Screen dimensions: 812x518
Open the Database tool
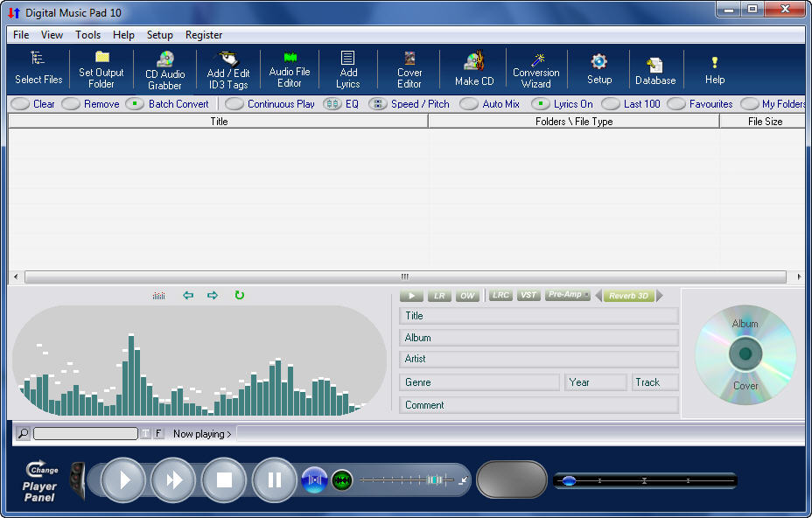pyautogui.click(x=654, y=69)
